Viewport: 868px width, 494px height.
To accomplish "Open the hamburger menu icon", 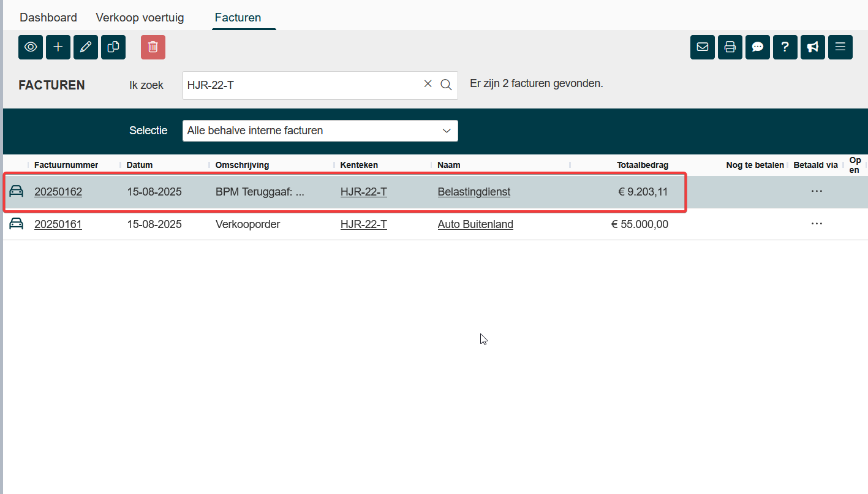I will tap(840, 47).
